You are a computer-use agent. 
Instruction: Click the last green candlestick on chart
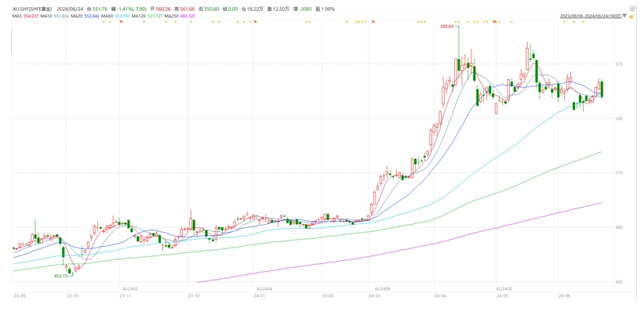[602, 89]
